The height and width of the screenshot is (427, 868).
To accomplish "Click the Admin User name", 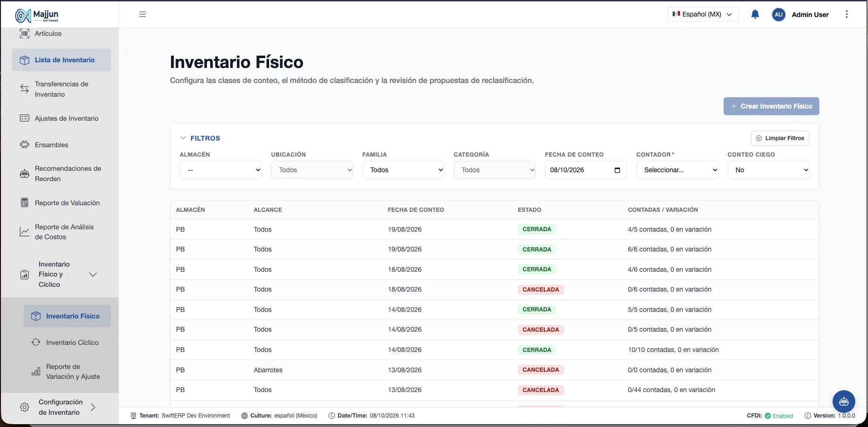I will [810, 15].
